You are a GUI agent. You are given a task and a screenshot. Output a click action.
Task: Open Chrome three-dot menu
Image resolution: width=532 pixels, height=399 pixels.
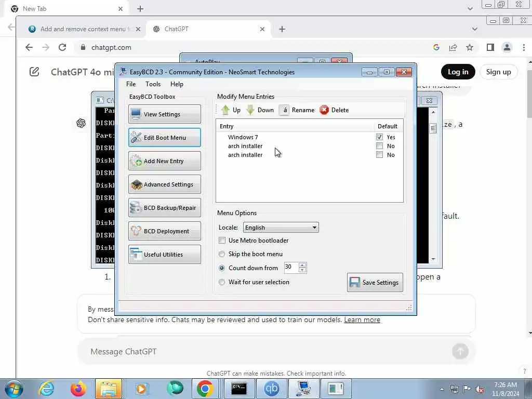[x=524, y=47]
